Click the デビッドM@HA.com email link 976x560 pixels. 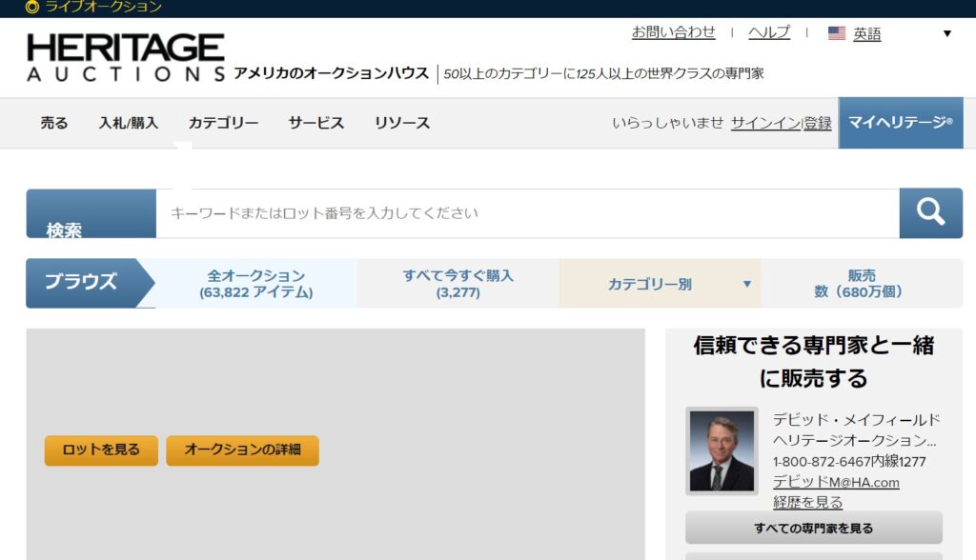(836, 482)
